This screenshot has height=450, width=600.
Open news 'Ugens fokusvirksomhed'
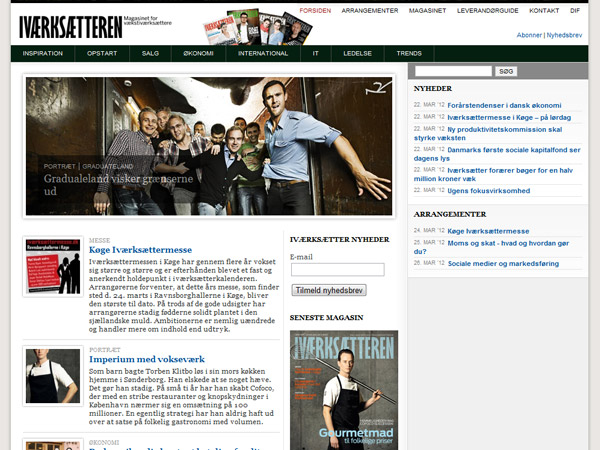click(x=489, y=191)
